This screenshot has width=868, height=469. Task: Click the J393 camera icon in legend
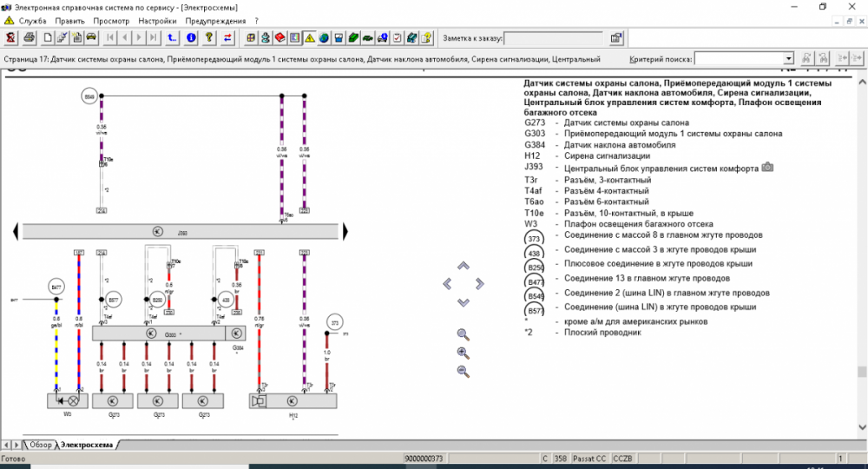[766, 167]
